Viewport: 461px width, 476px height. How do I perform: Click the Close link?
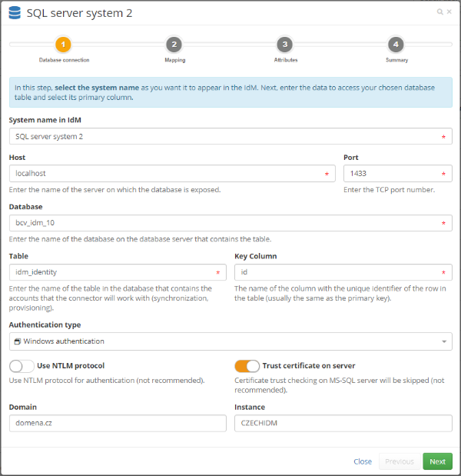pyautogui.click(x=363, y=461)
